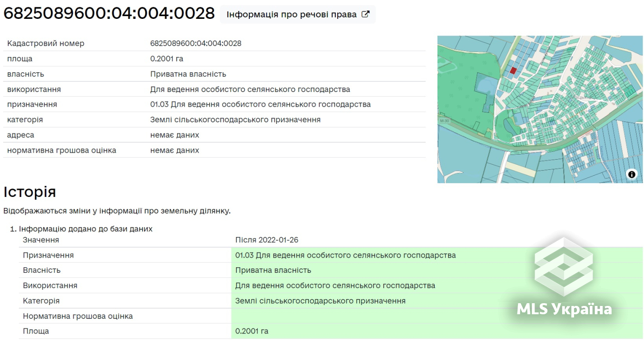Select немає даних in the адреса row
The image size is (644, 340).
coord(175,135)
